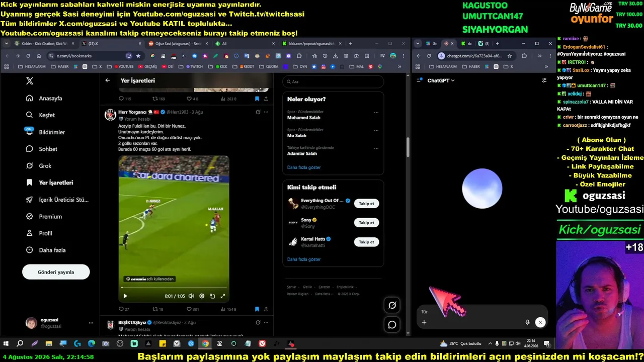Viewport: 644px width, 362px height.
Task: Switch to Oğuz Sasi Reddit tab
Action: click(x=178, y=44)
